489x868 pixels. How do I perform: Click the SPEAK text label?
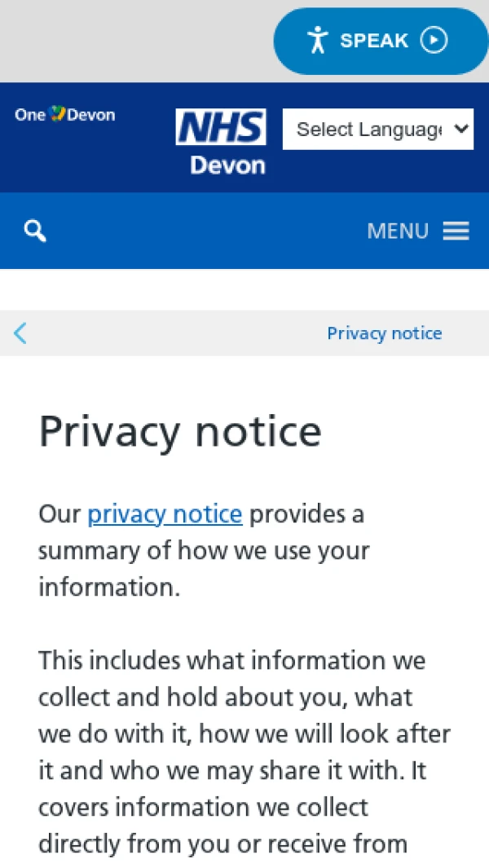click(374, 40)
